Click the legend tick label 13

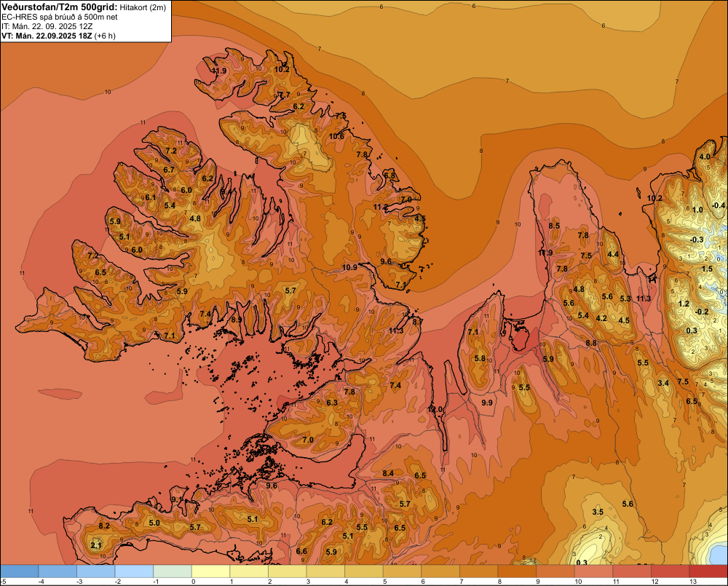click(x=693, y=582)
